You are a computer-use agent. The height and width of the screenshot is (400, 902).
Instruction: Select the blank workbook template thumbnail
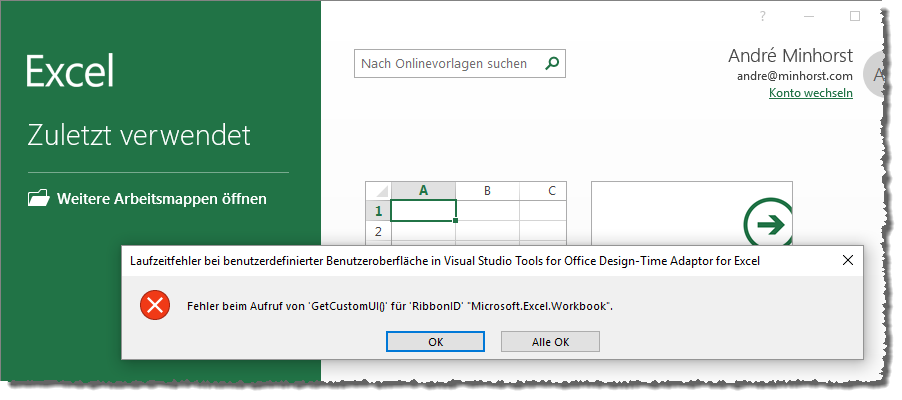(466, 214)
